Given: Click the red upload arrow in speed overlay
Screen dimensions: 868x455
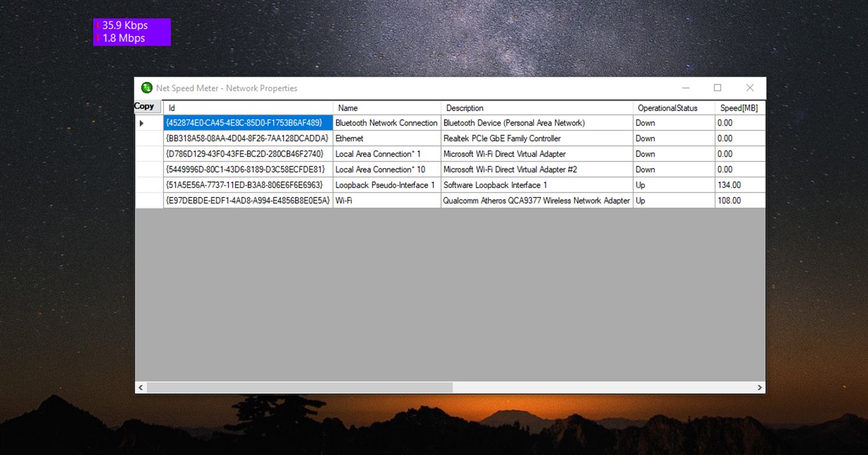Looking at the screenshot, I should (x=98, y=38).
